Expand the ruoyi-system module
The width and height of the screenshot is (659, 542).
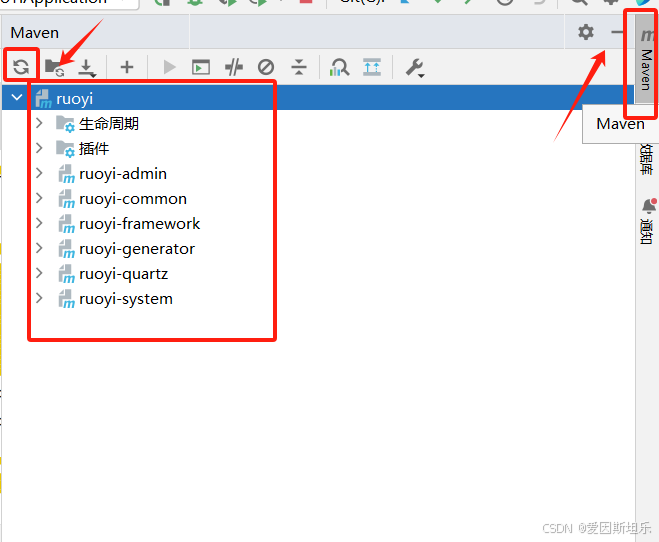[39, 298]
